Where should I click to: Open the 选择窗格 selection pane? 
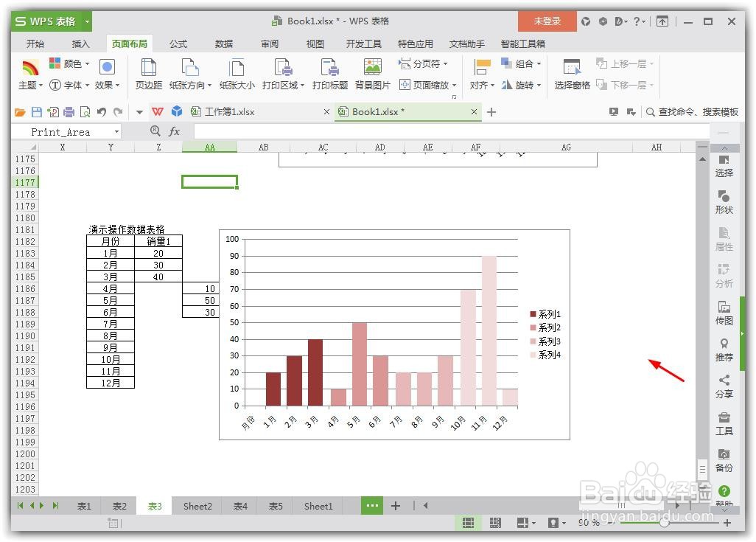pos(572,74)
